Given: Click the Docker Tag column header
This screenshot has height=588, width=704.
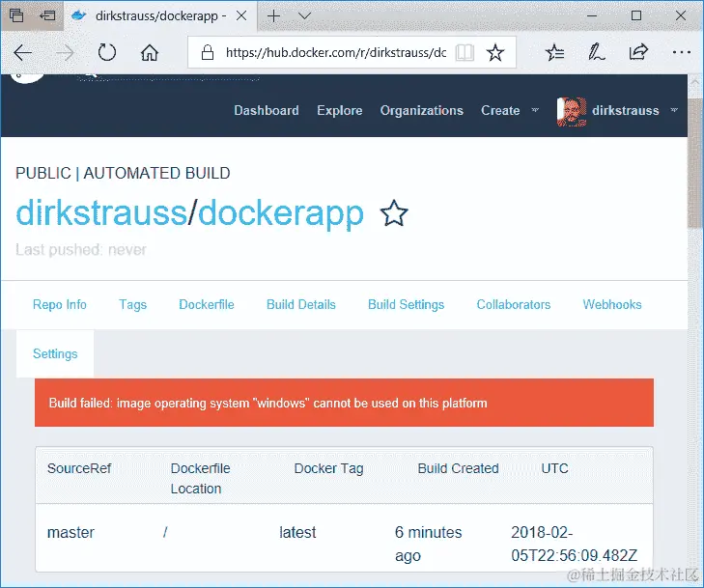Looking at the screenshot, I should tap(328, 468).
